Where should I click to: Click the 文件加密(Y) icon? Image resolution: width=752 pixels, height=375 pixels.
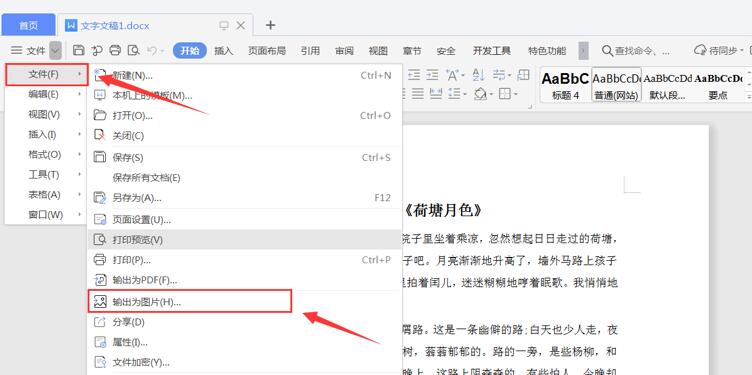coord(100,363)
